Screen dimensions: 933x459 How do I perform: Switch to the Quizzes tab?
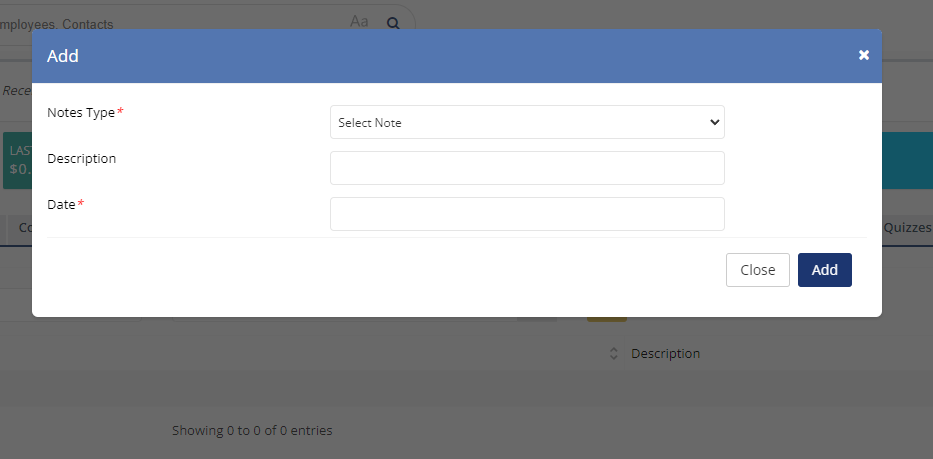(907, 228)
